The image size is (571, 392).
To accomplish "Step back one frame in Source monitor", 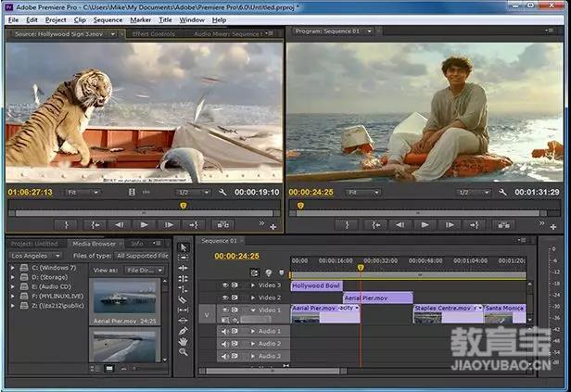I will click(x=119, y=225).
